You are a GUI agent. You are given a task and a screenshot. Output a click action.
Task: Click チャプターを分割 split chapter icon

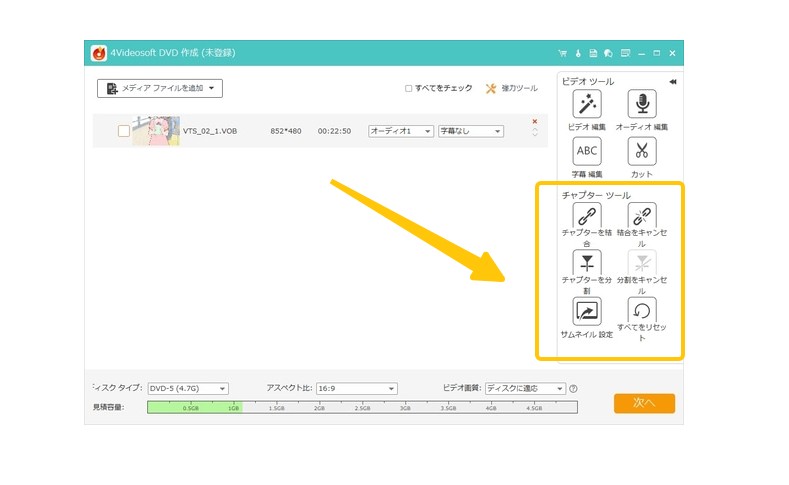[586, 263]
